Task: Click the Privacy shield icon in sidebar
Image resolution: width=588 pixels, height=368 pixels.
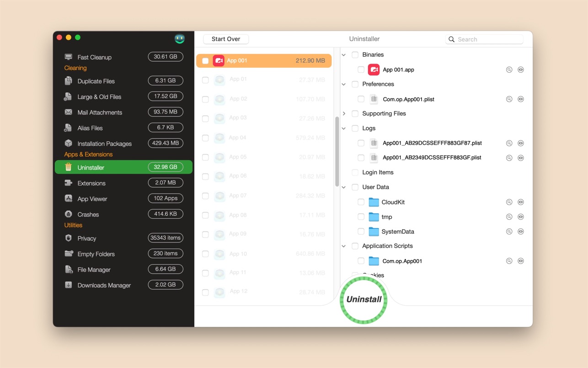Action: pos(69,238)
